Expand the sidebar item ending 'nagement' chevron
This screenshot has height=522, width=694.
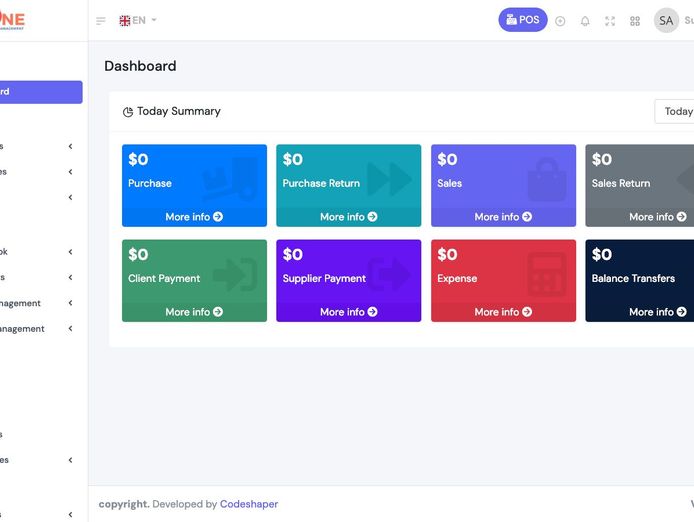70,303
